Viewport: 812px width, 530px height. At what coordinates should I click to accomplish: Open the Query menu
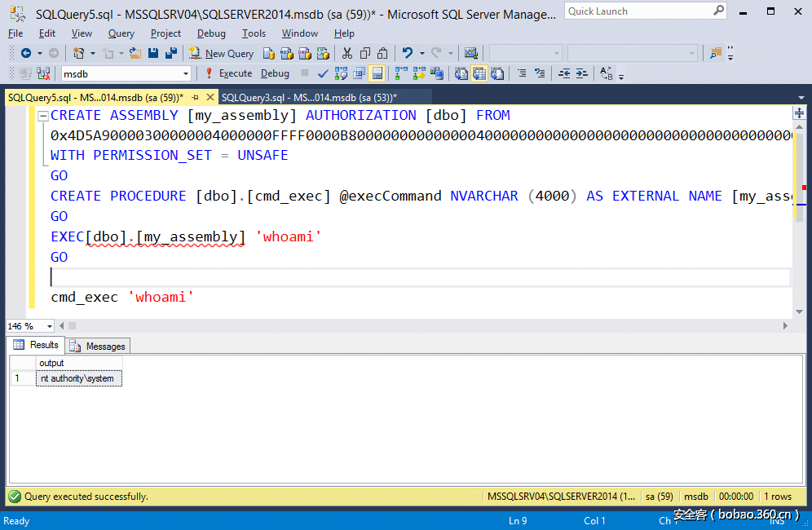[x=121, y=33]
